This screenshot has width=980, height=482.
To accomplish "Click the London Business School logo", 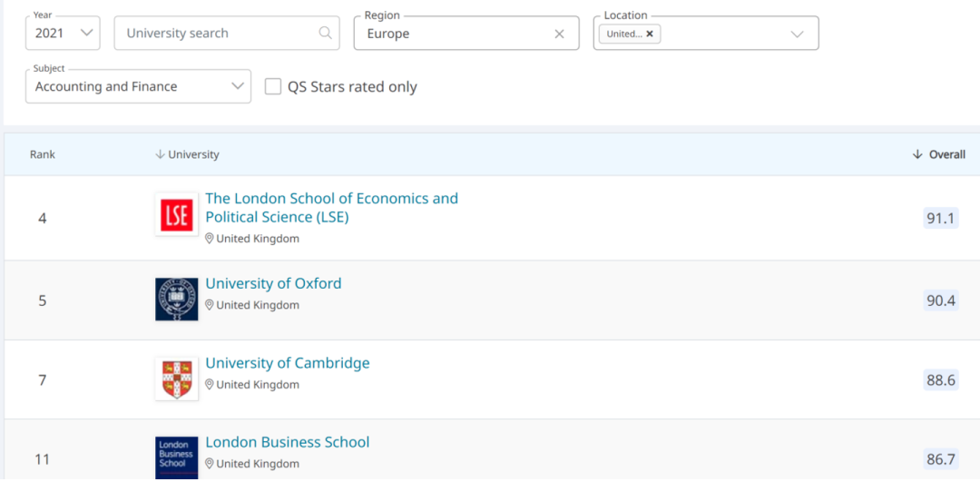I will tap(176, 457).
